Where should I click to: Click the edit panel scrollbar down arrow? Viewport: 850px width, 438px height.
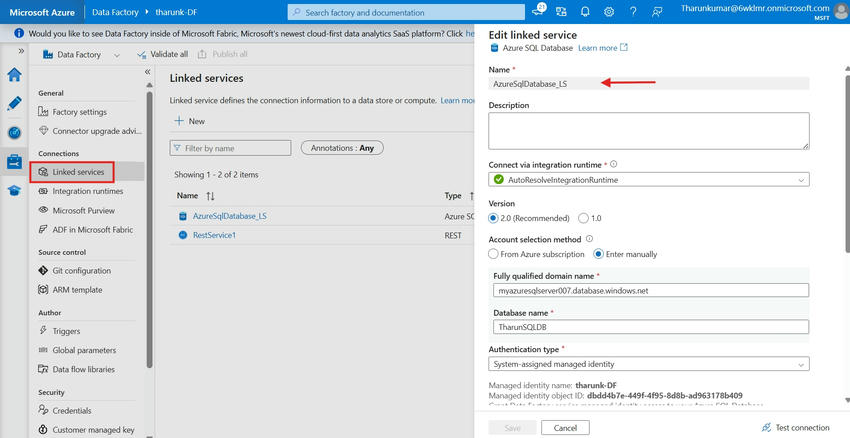[846, 400]
